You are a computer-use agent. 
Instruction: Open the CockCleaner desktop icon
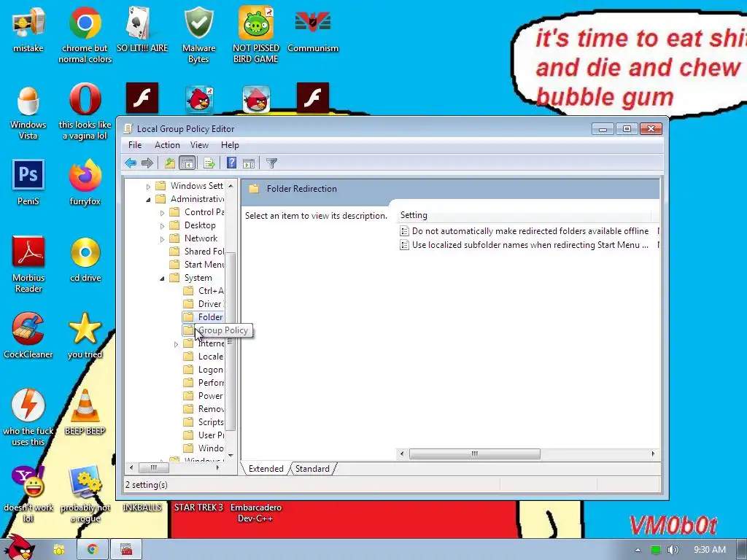click(x=28, y=335)
